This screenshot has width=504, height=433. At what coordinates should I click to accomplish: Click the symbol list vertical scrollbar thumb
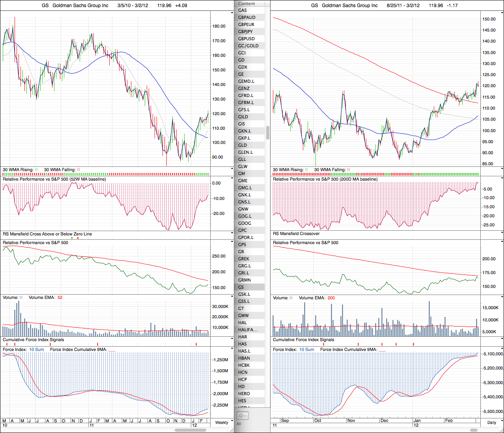pyautogui.click(x=268, y=133)
